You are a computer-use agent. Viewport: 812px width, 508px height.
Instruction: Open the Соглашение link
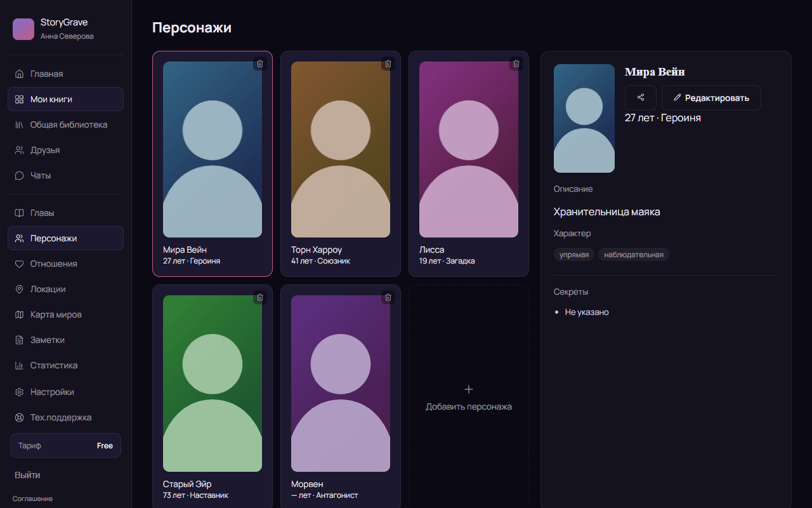(32, 498)
